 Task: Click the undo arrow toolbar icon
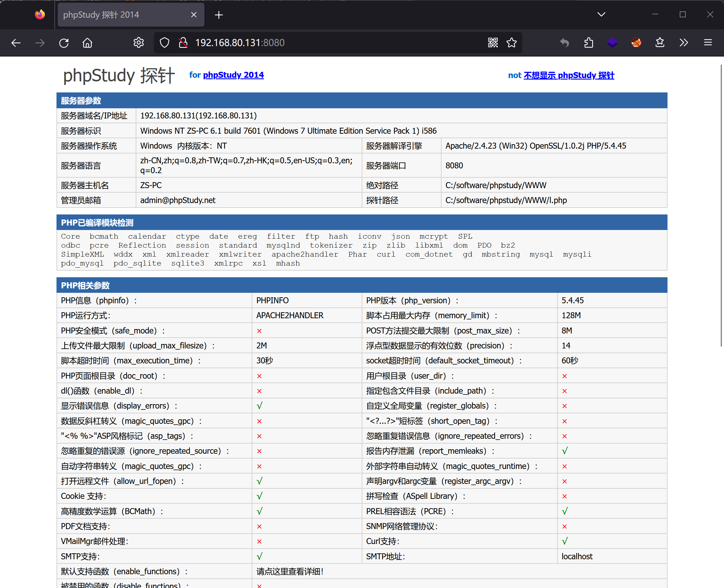coord(565,43)
